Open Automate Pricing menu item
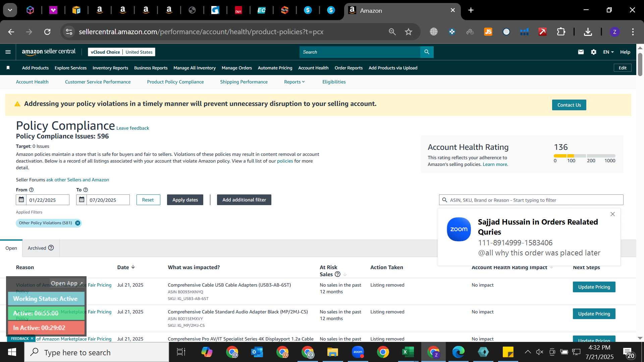 click(275, 68)
